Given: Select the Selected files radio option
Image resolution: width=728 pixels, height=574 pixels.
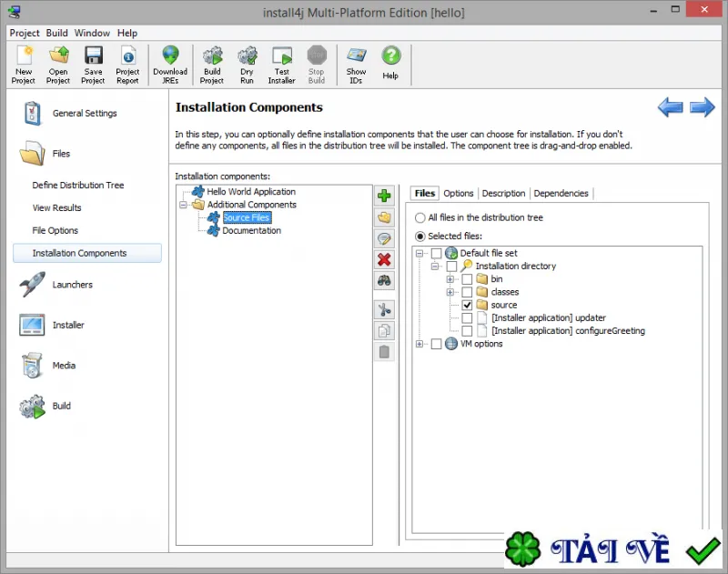Looking at the screenshot, I should (x=420, y=237).
